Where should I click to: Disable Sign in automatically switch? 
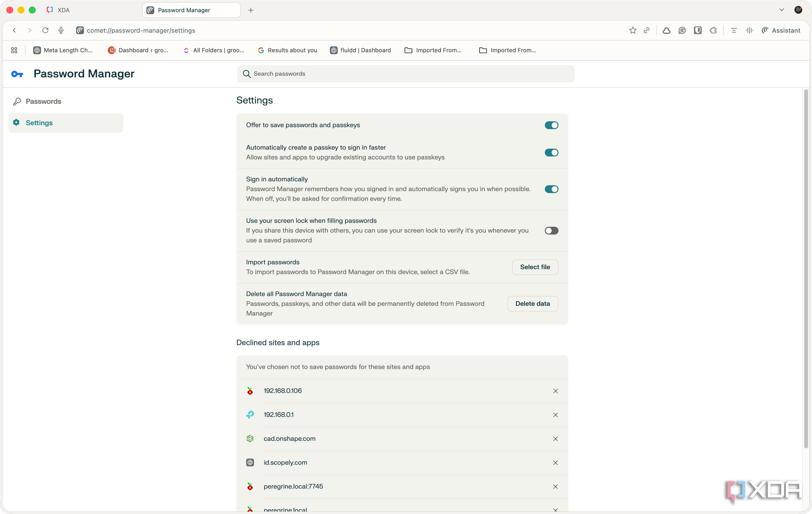click(551, 189)
